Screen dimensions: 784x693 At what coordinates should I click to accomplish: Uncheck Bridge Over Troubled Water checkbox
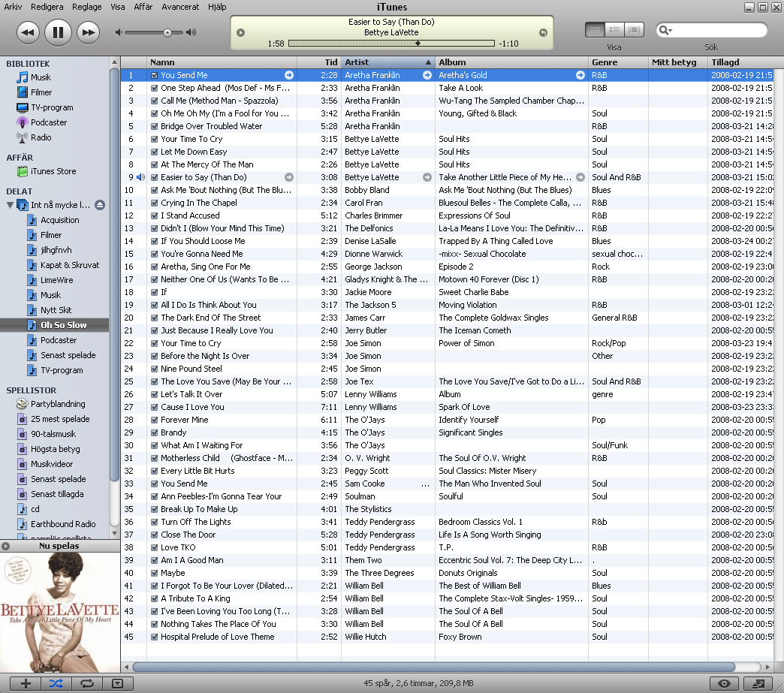tap(155, 126)
